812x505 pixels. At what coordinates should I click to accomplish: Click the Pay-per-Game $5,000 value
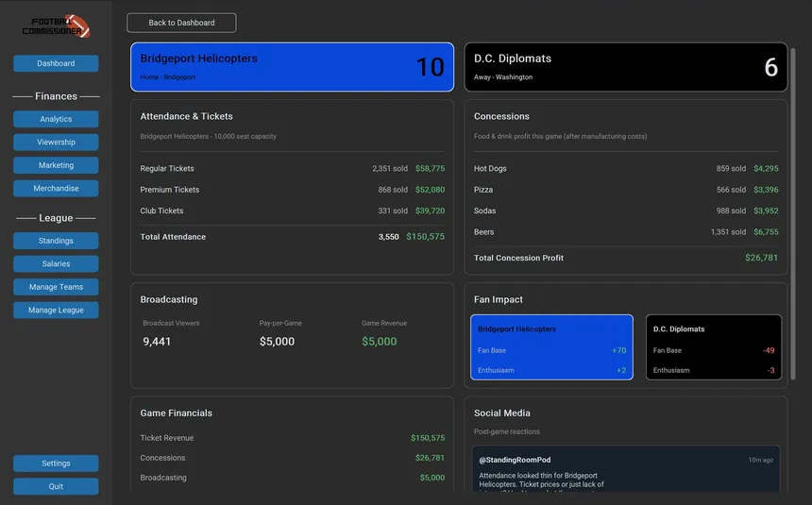[277, 342]
